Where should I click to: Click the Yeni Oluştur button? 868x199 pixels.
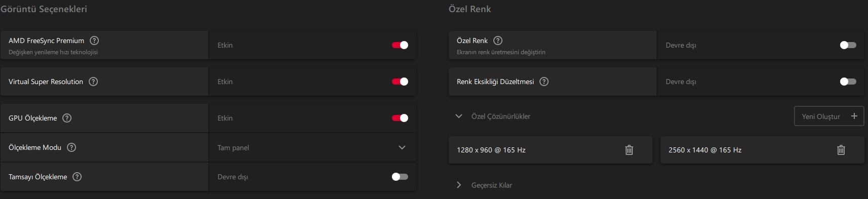click(x=829, y=116)
